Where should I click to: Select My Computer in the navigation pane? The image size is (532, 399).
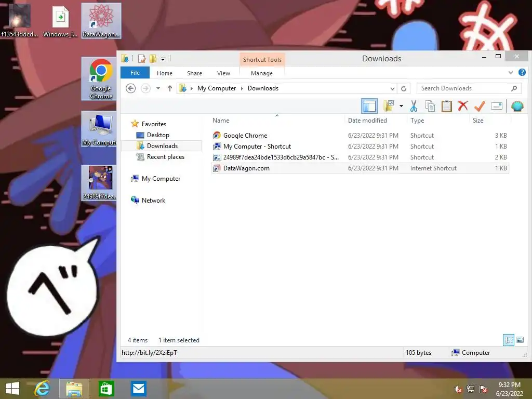click(161, 179)
